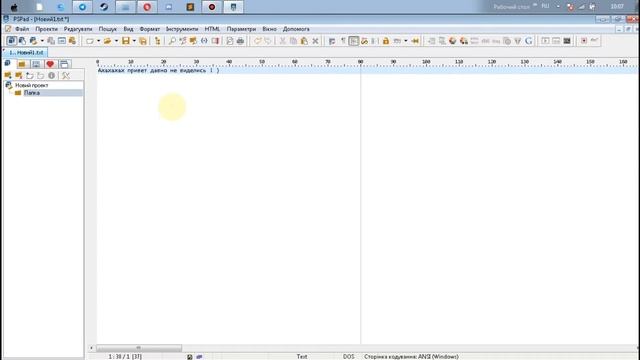The height and width of the screenshot is (360, 640).
Task: Toggle the padlock read-only icon
Action: pos(386,41)
